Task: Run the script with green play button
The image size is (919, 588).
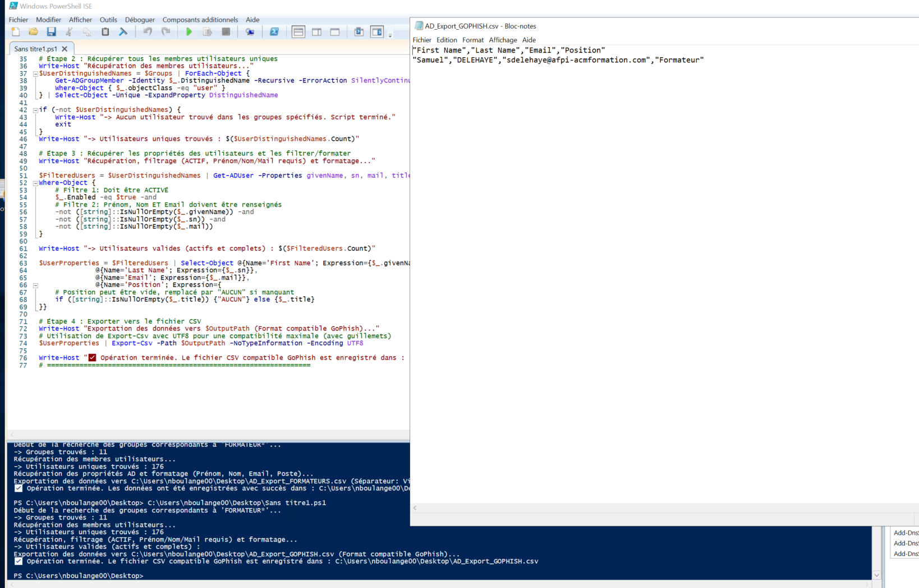Action: point(189,32)
